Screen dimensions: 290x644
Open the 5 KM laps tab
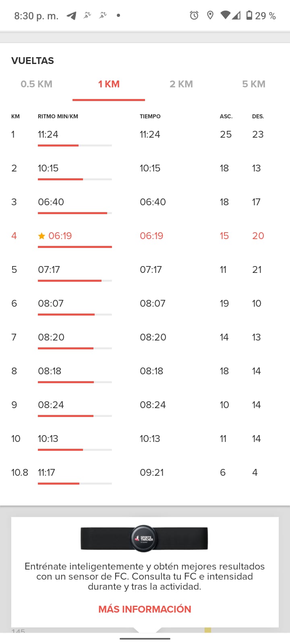254,84
